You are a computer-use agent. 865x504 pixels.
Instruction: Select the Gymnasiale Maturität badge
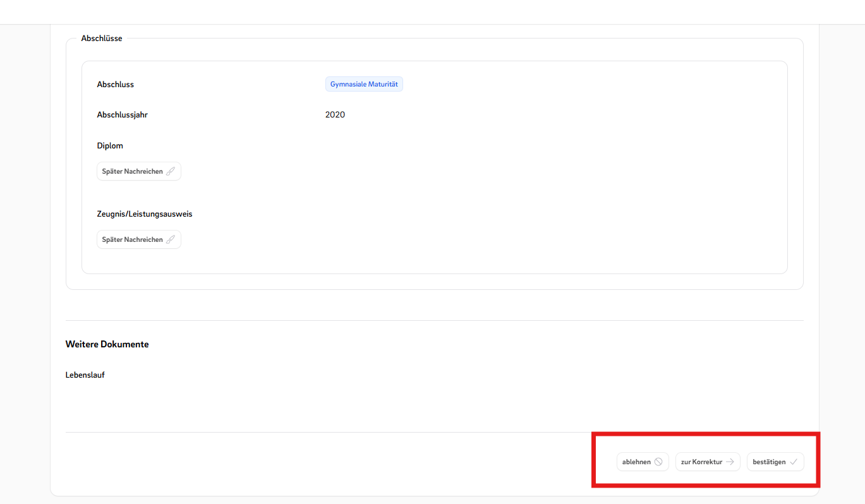click(364, 84)
